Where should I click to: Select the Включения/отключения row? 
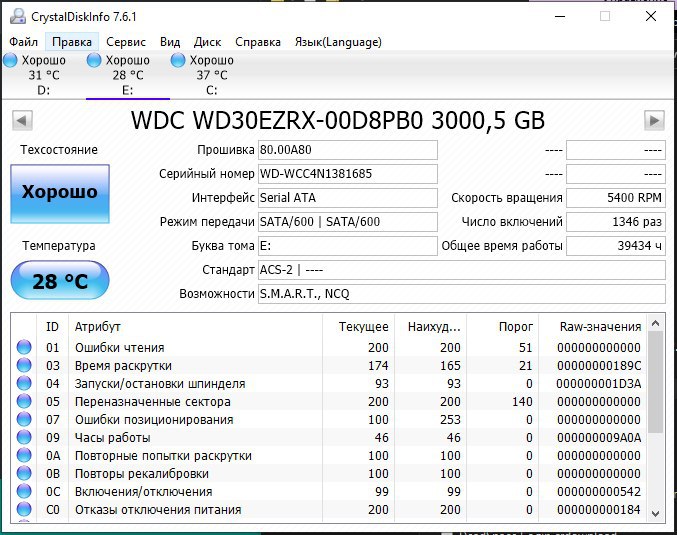(x=329, y=491)
